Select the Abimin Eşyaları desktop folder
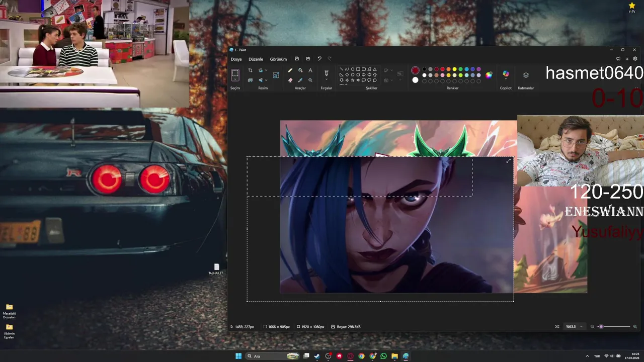644x362 pixels. [x=9, y=331]
